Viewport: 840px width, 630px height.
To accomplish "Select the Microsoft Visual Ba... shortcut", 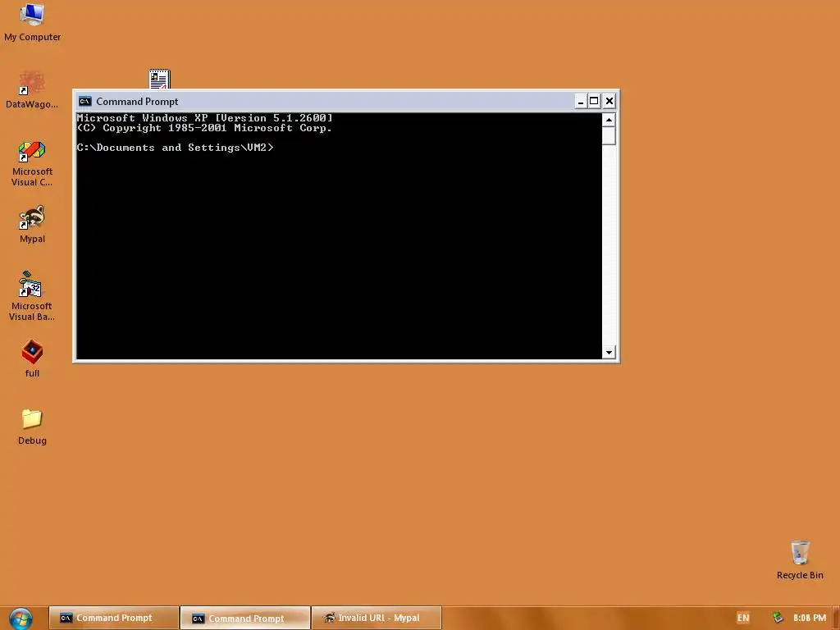I will pos(32,296).
